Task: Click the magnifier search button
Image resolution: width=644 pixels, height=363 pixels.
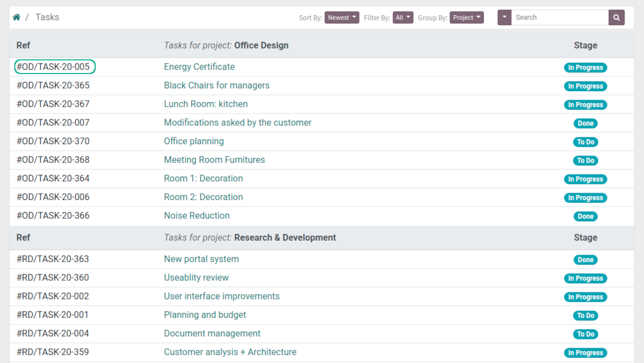Action: [616, 18]
